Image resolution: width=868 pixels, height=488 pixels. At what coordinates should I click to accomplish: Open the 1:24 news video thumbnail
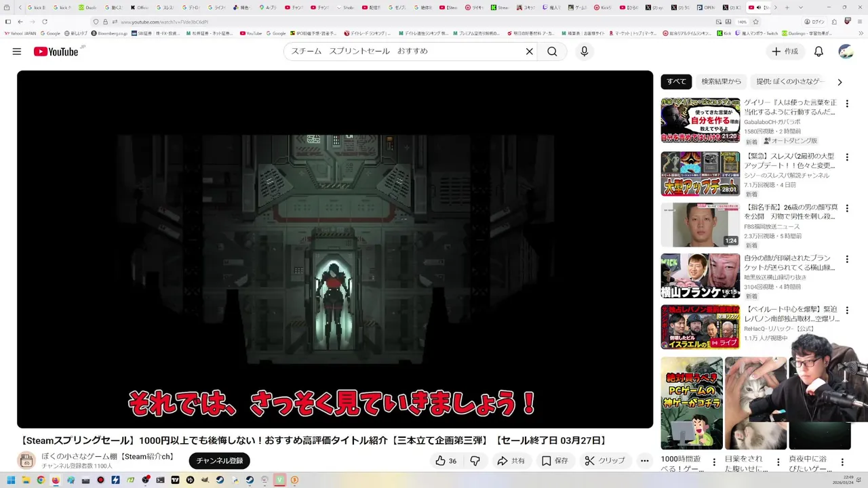(x=701, y=224)
